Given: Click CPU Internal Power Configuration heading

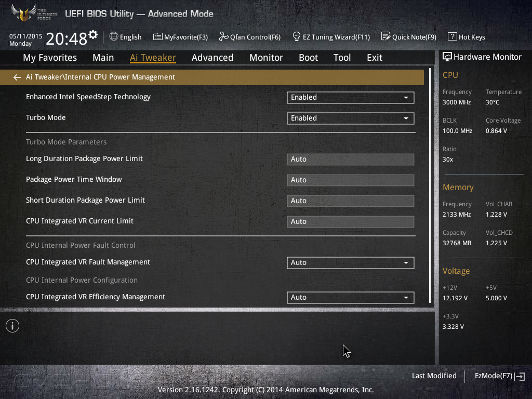Looking at the screenshot, I should point(82,280).
